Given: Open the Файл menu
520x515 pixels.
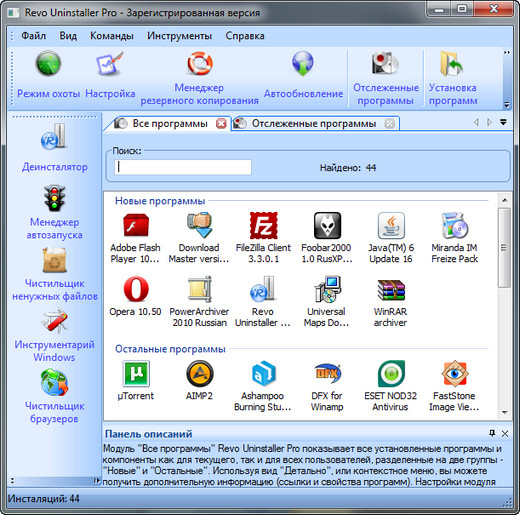Looking at the screenshot, I should point(34,35).
